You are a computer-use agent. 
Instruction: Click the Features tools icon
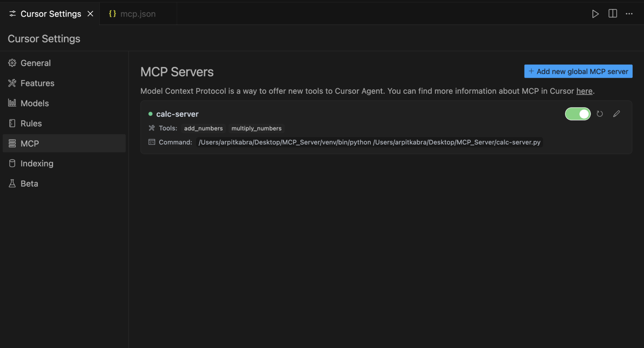[12, 83]
